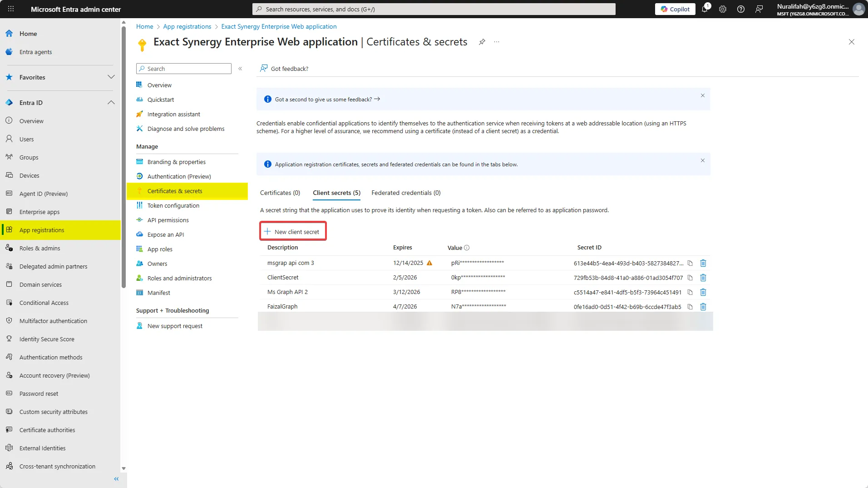Open the app launcher grid icon

[x=10, y=9]
